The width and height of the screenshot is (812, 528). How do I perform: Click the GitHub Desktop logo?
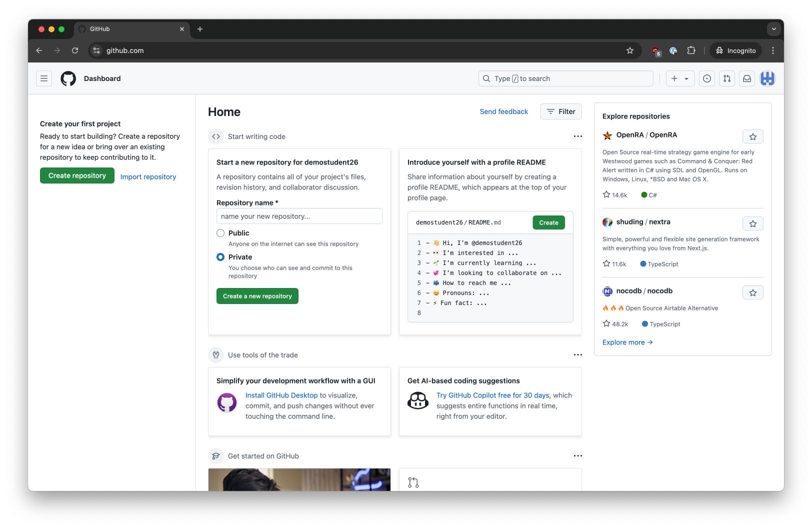tap(227, 402)
